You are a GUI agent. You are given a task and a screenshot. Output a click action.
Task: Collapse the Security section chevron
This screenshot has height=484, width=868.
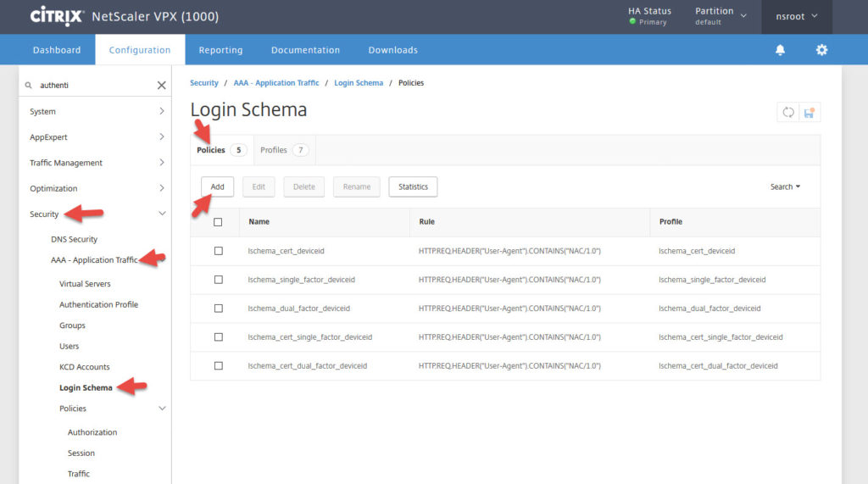tap(162, 214)
